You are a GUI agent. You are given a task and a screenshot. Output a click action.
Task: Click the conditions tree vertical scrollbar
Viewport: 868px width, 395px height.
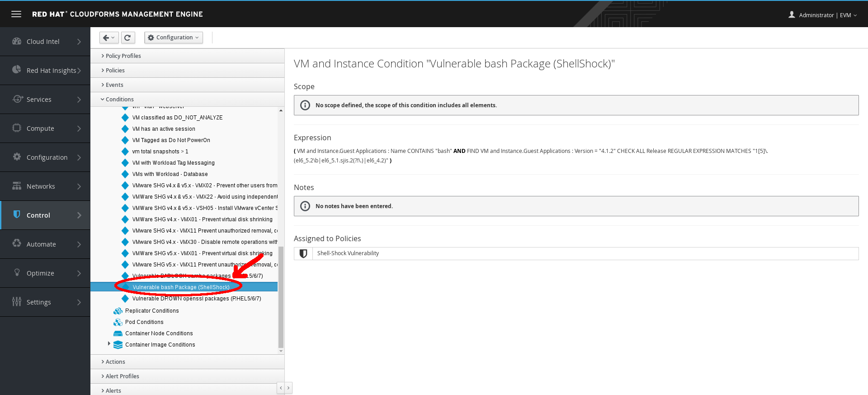click(x=281, y=296)
